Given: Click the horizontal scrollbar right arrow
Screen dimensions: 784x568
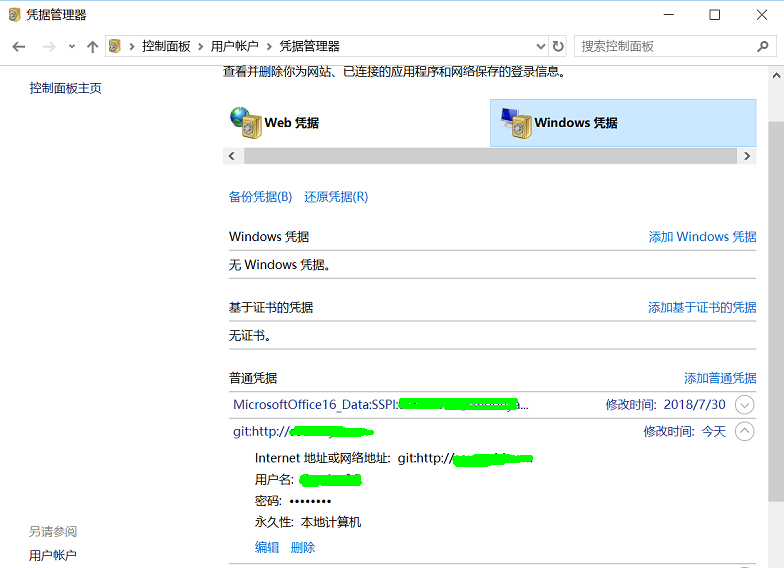Looking at the screenshot, I should (747, 156).
